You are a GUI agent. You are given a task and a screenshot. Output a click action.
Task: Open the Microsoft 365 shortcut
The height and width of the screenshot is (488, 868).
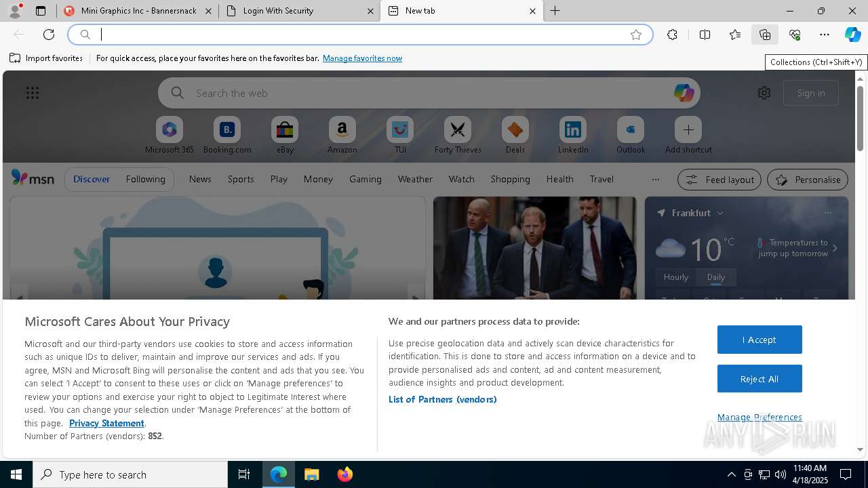170,136
